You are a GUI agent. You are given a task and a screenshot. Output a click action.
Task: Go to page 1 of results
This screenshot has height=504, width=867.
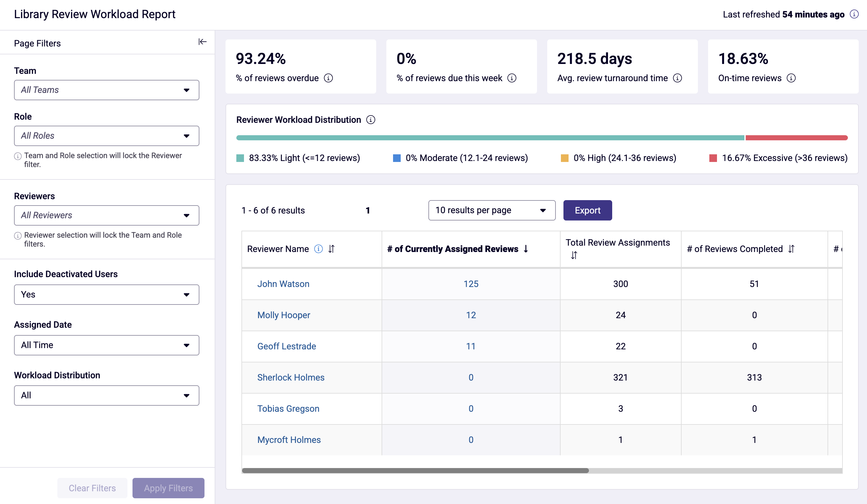[368, 210]
